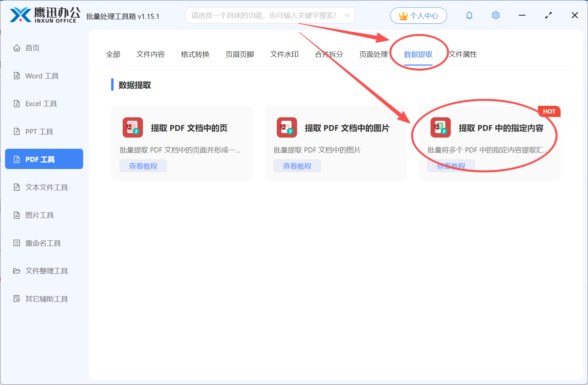Click the 提取 PDF 文档中的图片 red icon

pos(287,127)
